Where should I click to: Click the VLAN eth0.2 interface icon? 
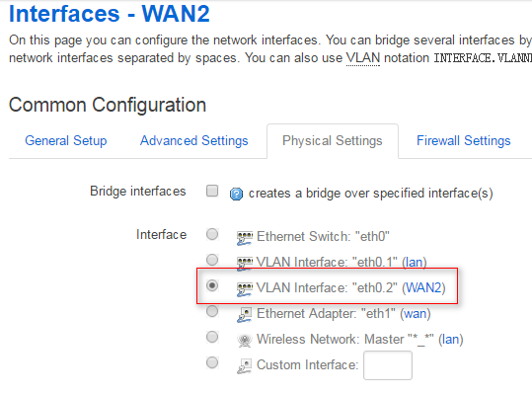(245, 289)
